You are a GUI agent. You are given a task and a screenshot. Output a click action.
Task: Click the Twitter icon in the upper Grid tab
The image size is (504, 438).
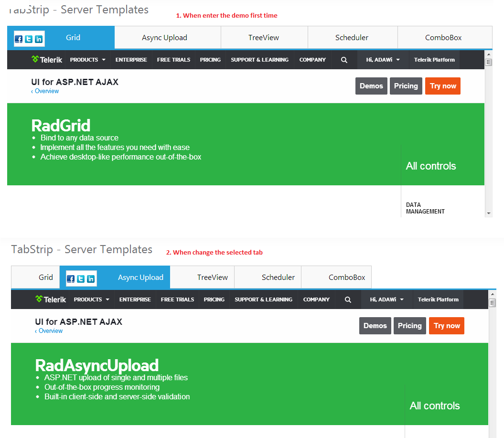click(x=29, y=39)
